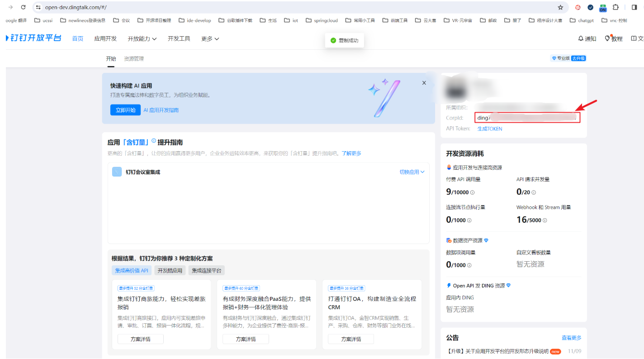Click the DingTalk Open Platform logo
This screenshot has width=644, height=359.
click(x=33, y=38)
